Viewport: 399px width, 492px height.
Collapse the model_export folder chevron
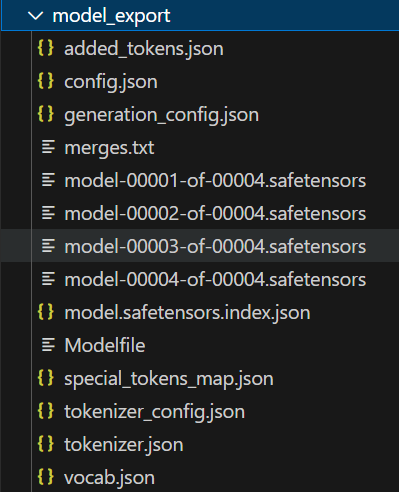pyautogui.click(x=36, y=16)
